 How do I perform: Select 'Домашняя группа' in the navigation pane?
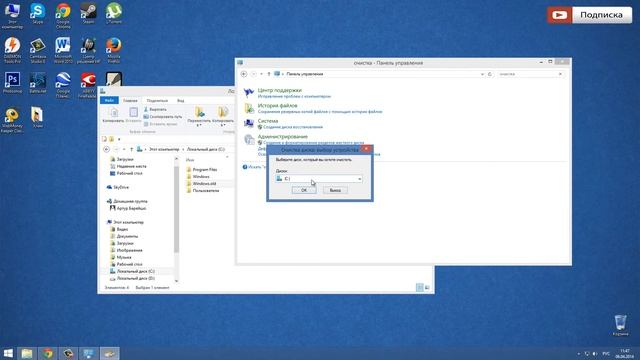(x=127, y=201)
